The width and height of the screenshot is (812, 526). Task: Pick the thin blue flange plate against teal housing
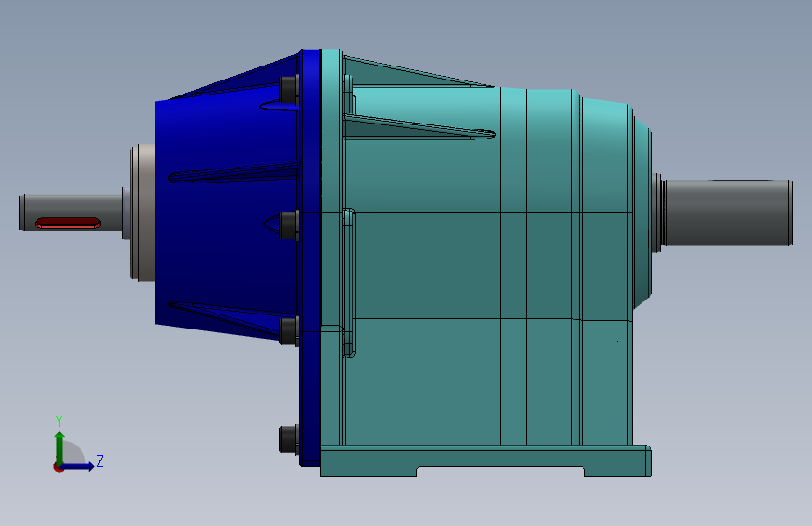point(310,257)
